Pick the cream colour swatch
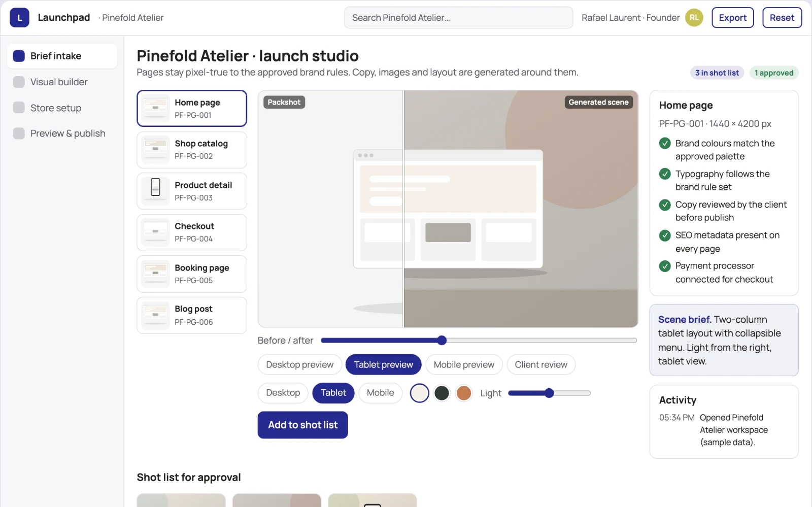 (x=419, y=393)
